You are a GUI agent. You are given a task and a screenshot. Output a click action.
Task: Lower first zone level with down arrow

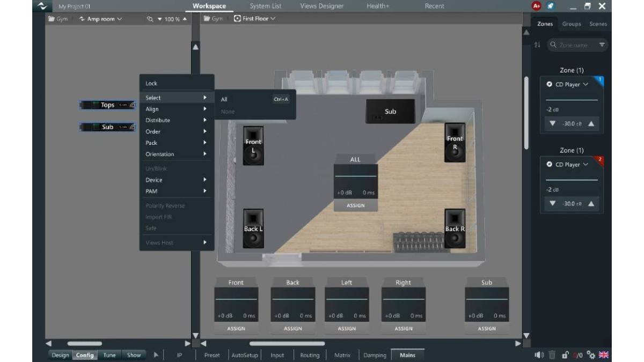(553, 124)
